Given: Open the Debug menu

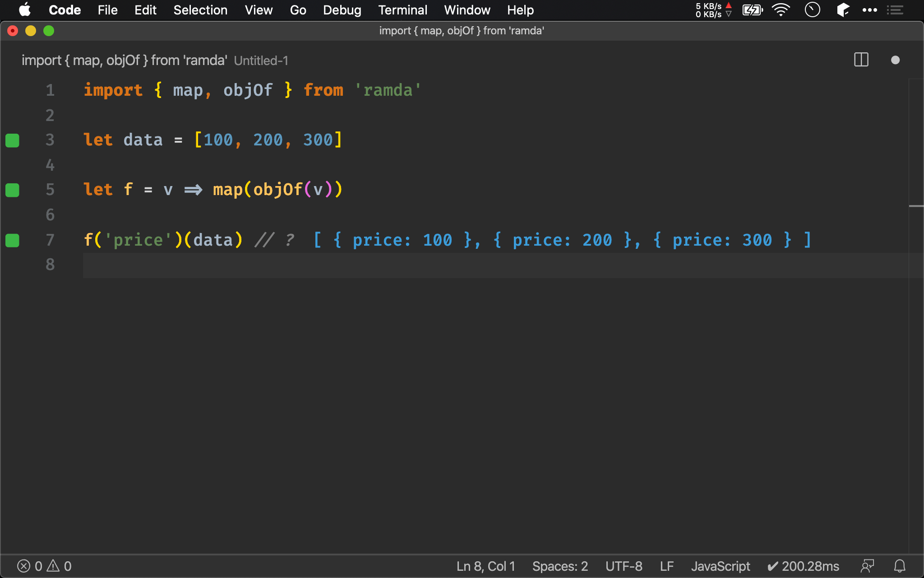Looking at the screenshot, I should pyautogui.click(x=341, y=10).
